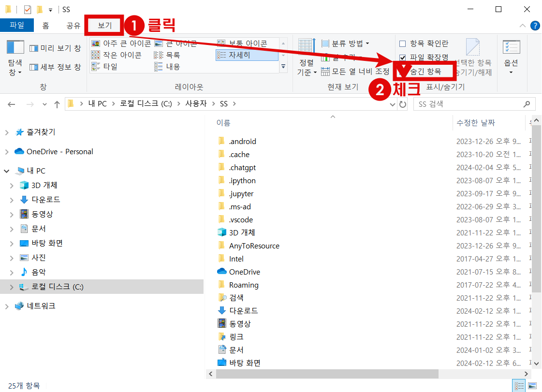Image resolution: width=542 pixels, height=392 pixels.
Task: Click inside the SS 검색 search box
Action: [x=469, y=103]
